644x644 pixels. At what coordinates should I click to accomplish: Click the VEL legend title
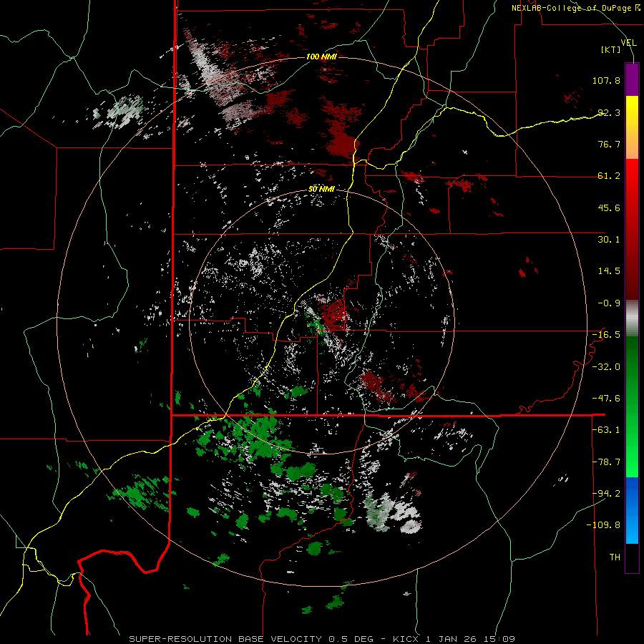click(628, 42)
